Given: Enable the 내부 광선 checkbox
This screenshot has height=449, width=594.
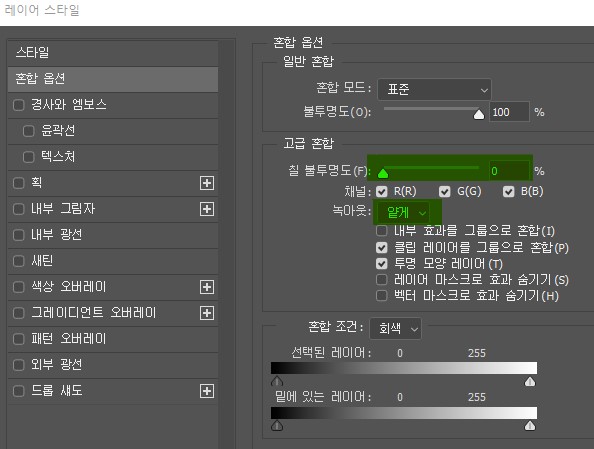Looking at the screenshot, I should [x=19, y=235].
